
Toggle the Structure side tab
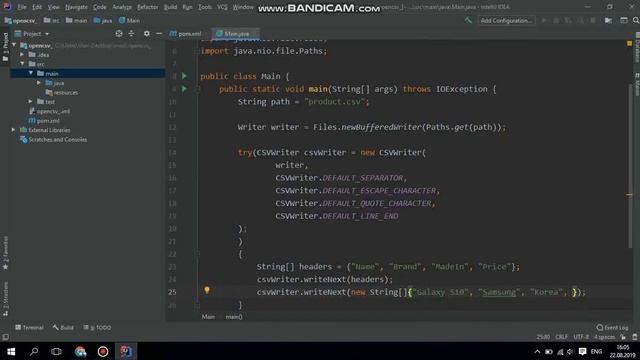point(5,299)
